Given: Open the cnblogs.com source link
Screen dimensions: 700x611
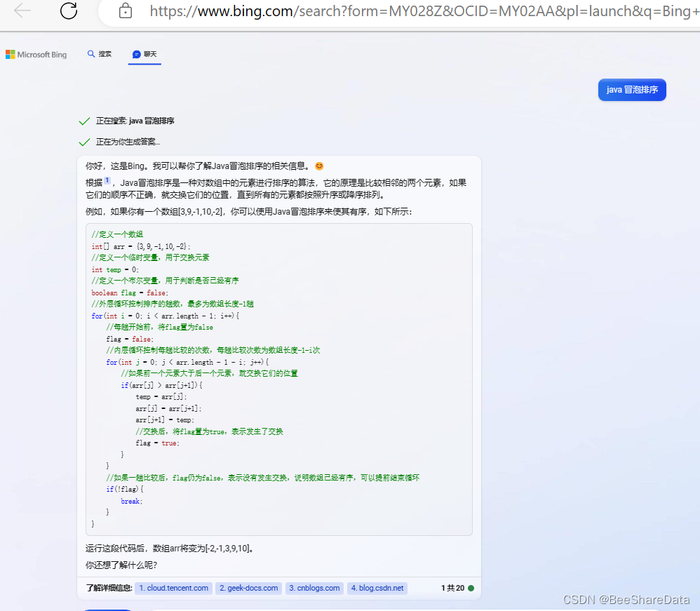Looking at the screenshot, I should coord(314,589).
